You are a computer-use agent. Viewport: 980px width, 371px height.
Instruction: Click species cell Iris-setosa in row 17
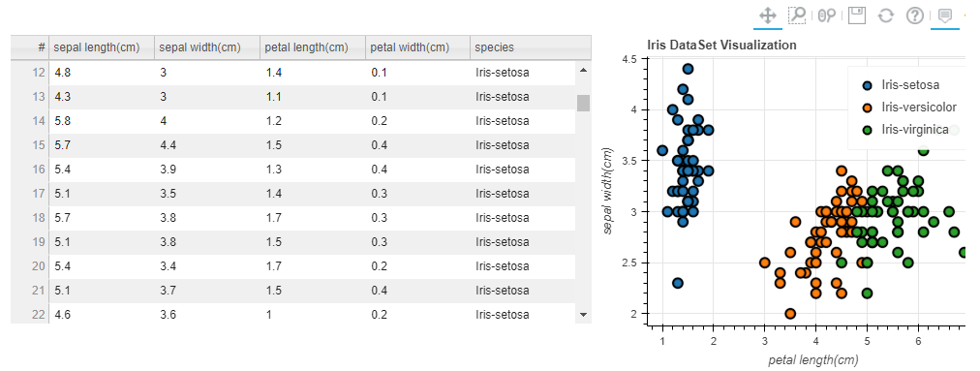pyautogui.click(x=523, y=194)
